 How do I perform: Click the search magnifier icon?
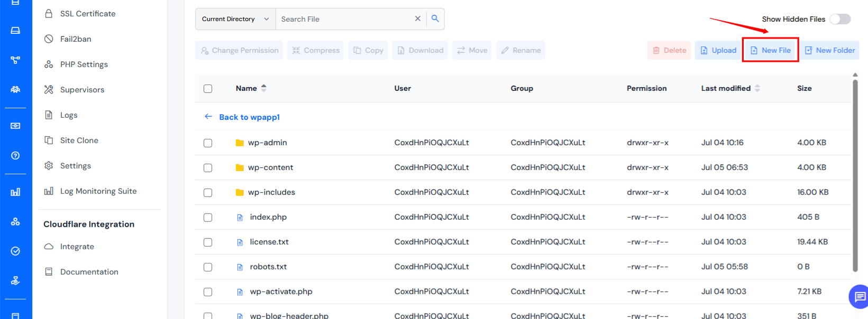tap(435, 18)
